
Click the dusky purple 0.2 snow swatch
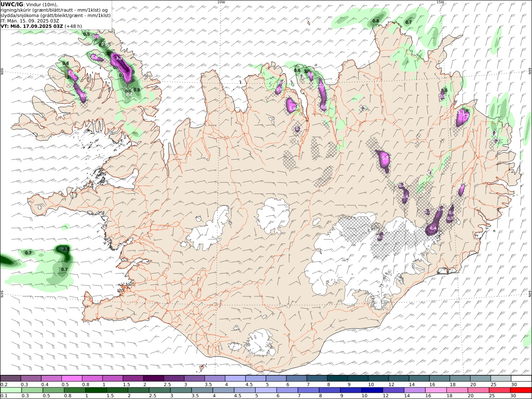click(10, 378)
